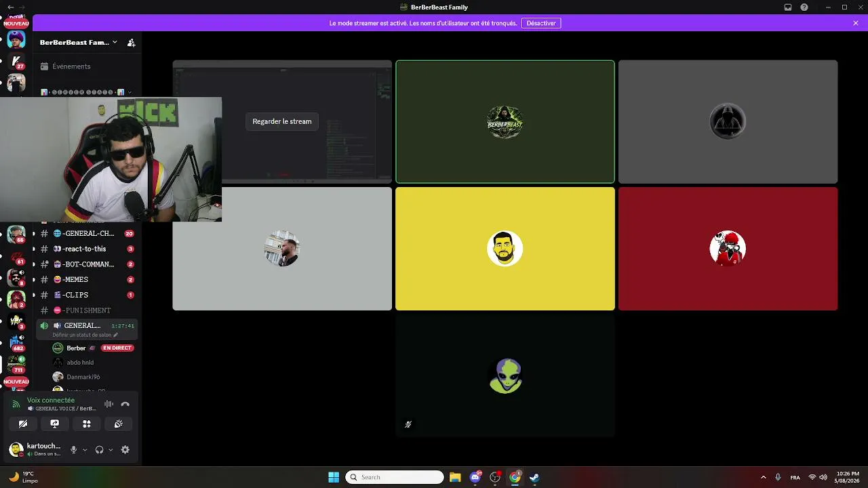Open the help question mark icon
868x488 pixels.
coord(804,7)
